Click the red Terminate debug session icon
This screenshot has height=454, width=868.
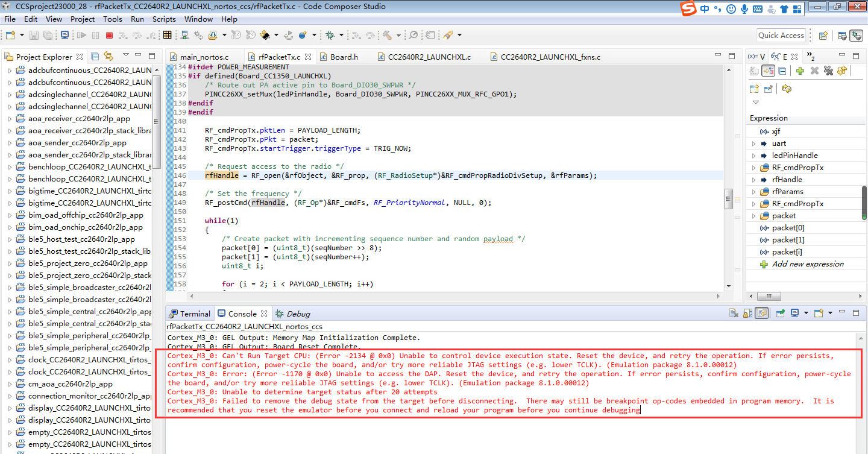pos(109,36)
